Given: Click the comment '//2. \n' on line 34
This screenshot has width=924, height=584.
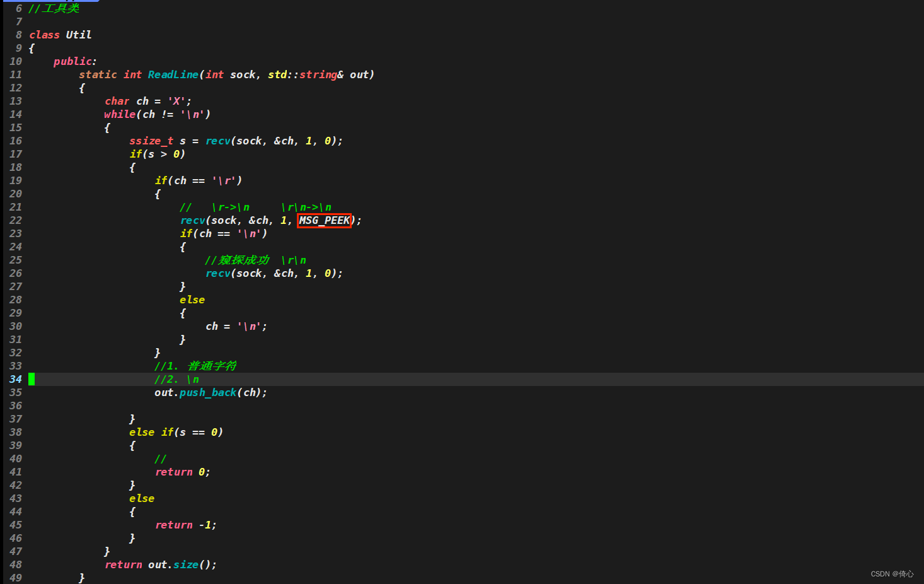Looking at the screenshot, I should tap(177, 379).
